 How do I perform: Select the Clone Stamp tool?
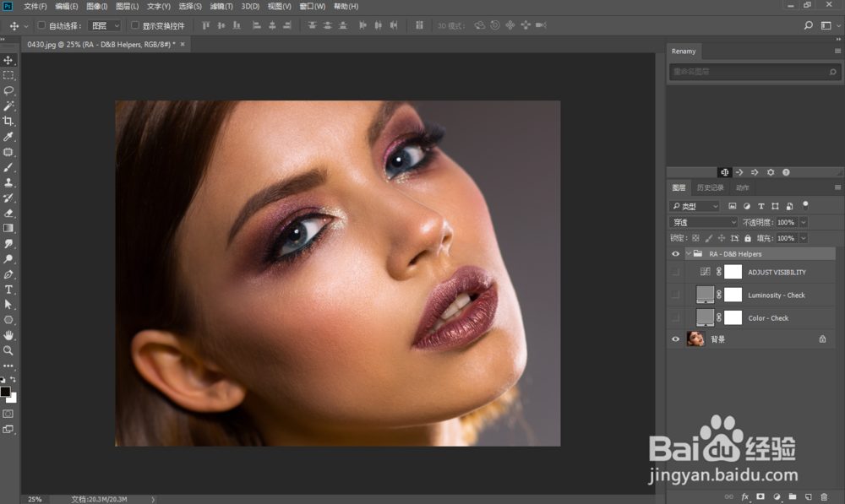pos(8,182)
